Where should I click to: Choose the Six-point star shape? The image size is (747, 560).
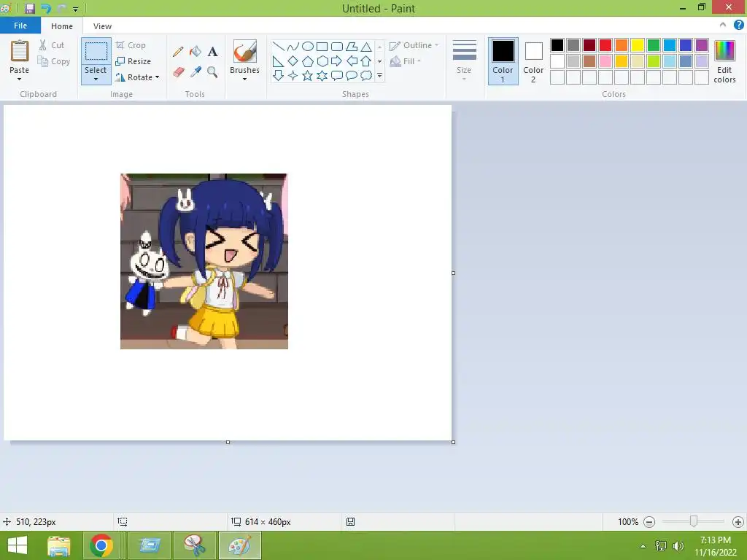(322, 75)
